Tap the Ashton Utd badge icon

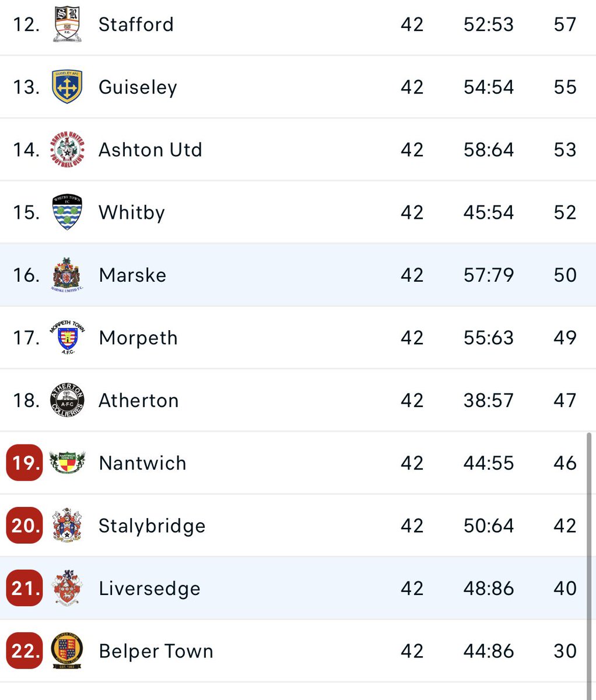tap(67, 149)
